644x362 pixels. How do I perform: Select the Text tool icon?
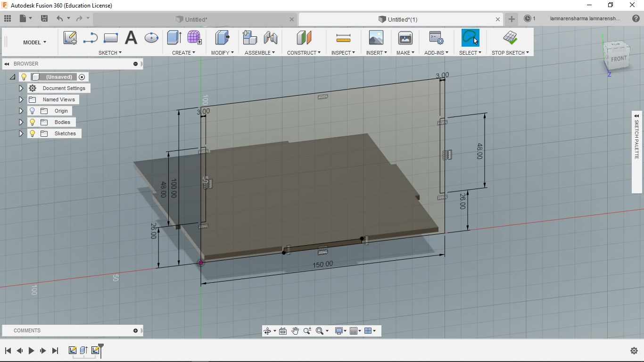(x=131, y=38)
